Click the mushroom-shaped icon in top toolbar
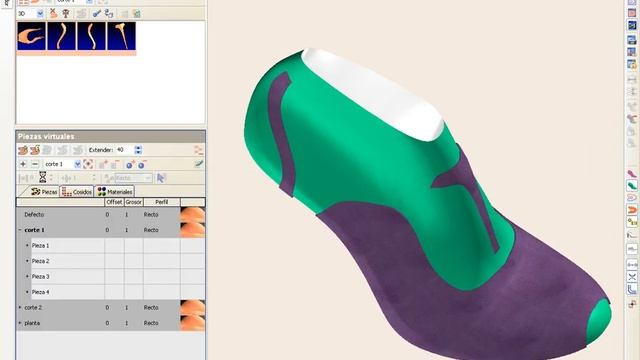Screen dimensions: 640x360 65,14
